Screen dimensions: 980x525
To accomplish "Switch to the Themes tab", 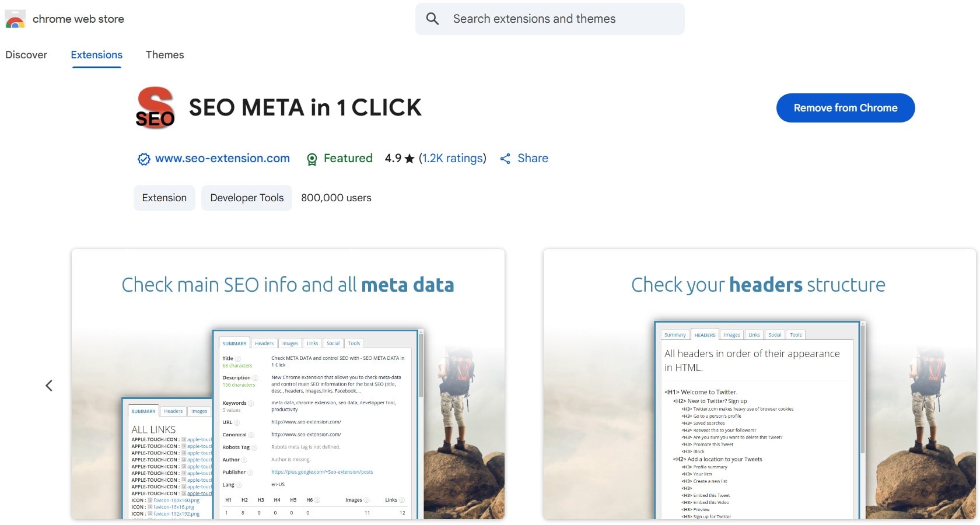I will click(164, 54).
